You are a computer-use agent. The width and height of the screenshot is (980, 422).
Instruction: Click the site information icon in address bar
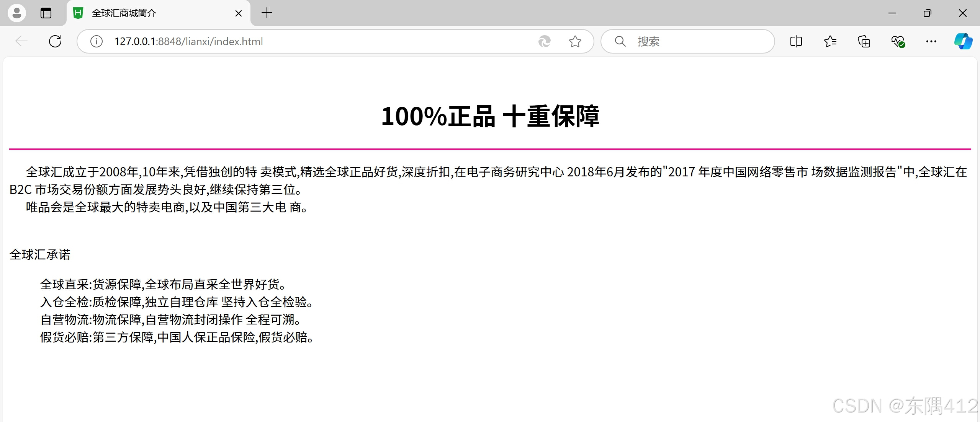[96, 41]
